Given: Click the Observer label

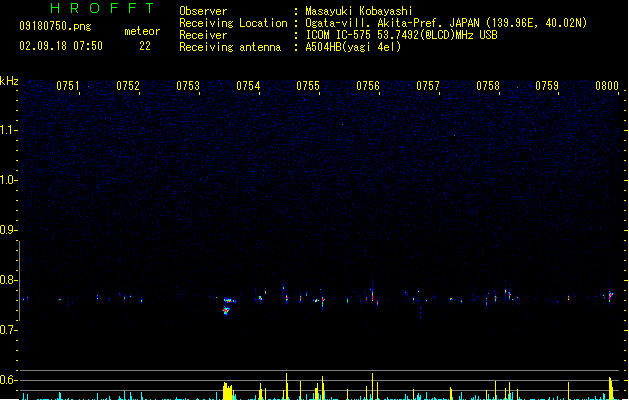Looking at the screenshot, I should 203,11.
